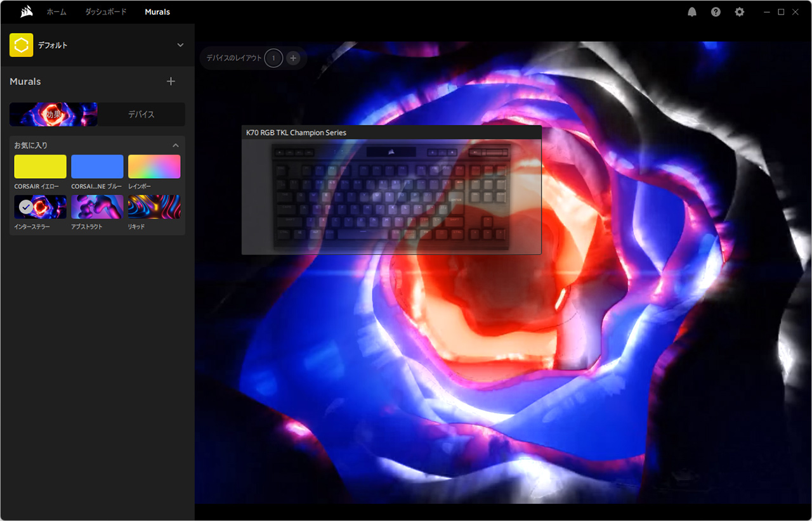Add a device layout with plus button
812x521 pixels.
(292, 58)
